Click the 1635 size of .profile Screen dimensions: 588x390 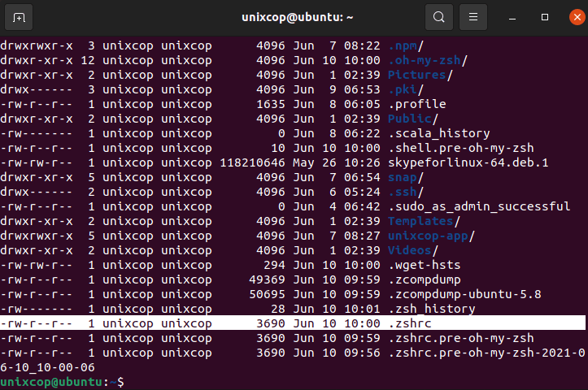click(x=271, y=105)
